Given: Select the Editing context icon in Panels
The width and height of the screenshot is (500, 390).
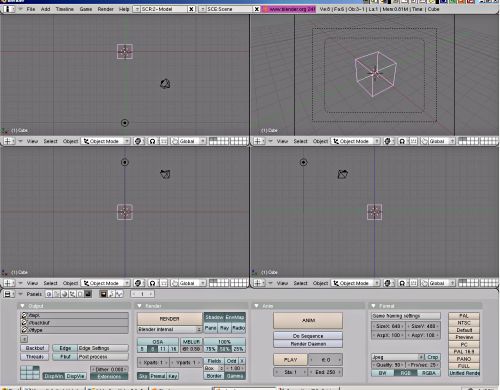Looking at the screenshot, I should (x=80, y=294).
